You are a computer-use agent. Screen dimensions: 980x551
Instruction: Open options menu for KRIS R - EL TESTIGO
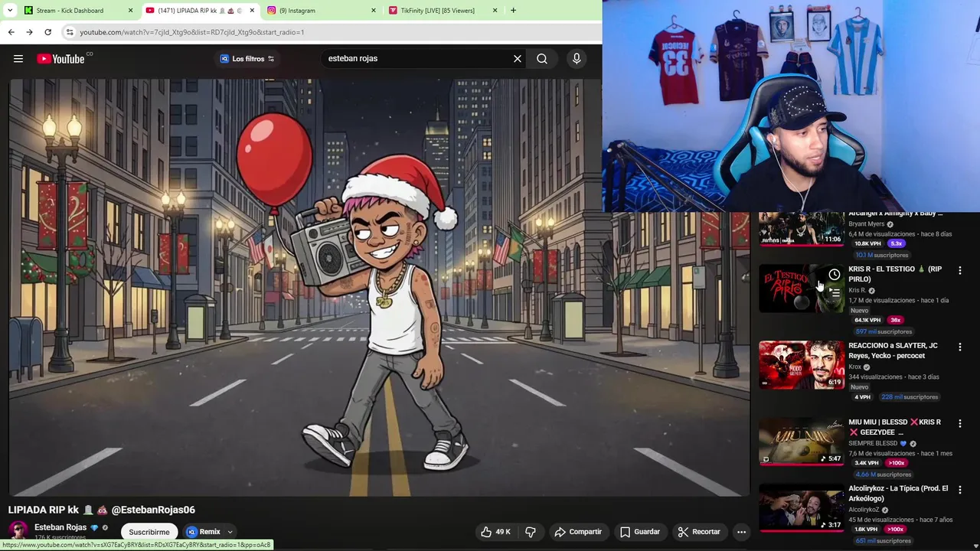click(960, 270)
